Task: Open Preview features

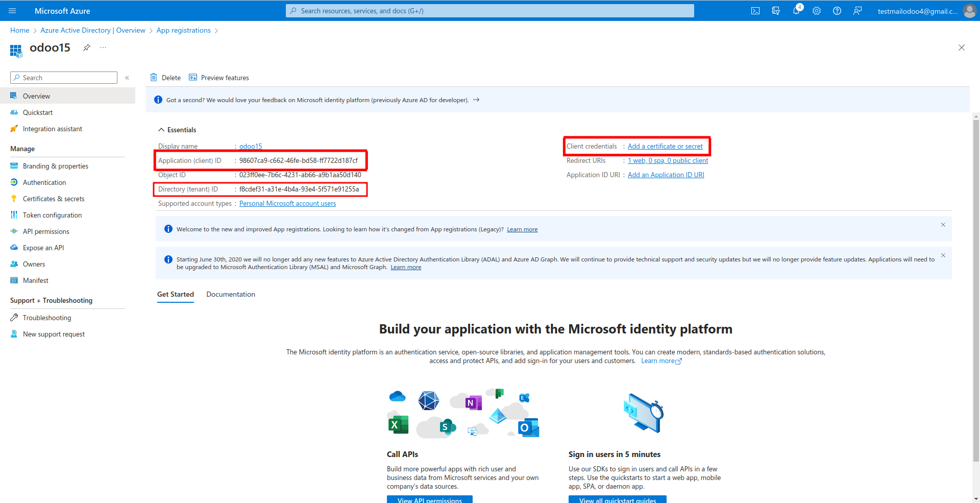Action: coord(219,78)
